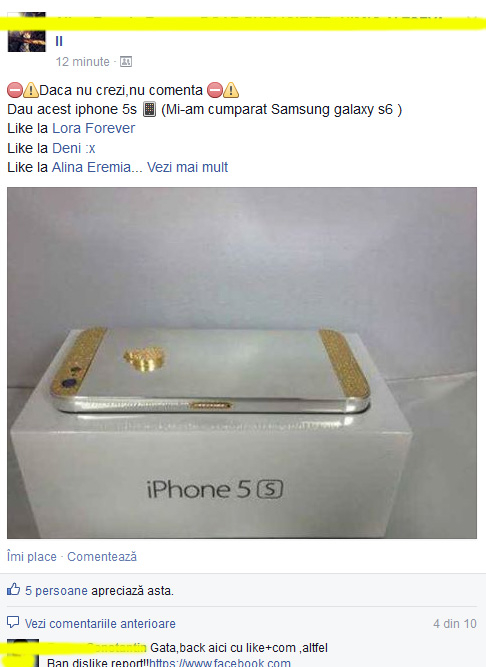This screenshot has height=667, width=486.
Task: Click the friends audience icon beside timestamp
Action: coord(126,62)
